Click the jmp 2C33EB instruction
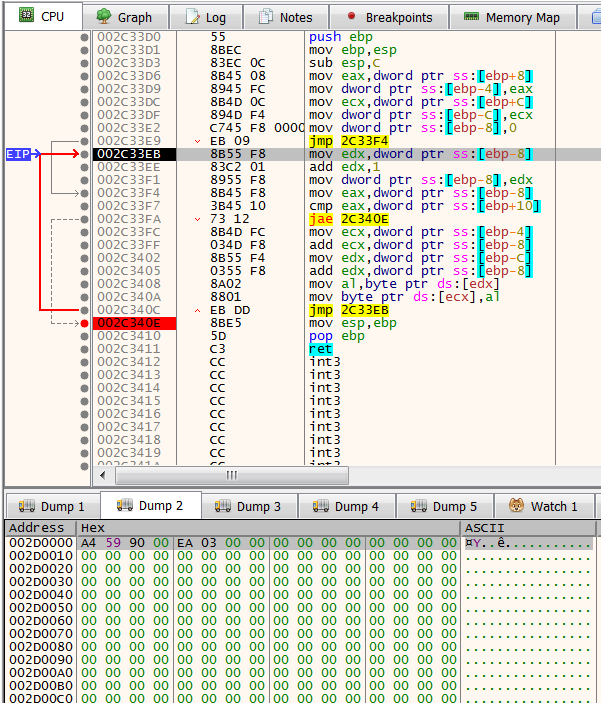601x703 pixels. point(348,310)
